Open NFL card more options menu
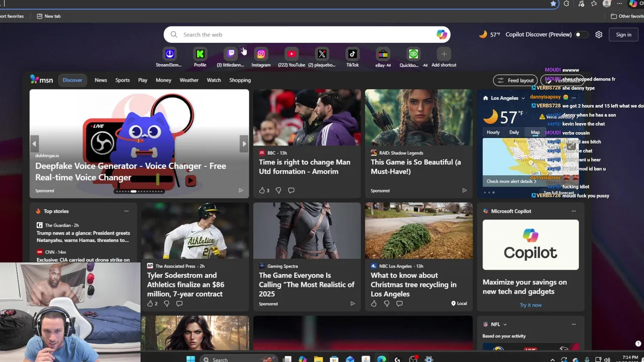 coord(574,324)
